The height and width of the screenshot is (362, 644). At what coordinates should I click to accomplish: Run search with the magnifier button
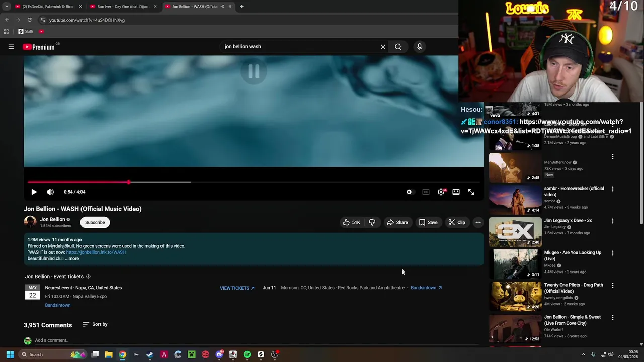(398, 47)
